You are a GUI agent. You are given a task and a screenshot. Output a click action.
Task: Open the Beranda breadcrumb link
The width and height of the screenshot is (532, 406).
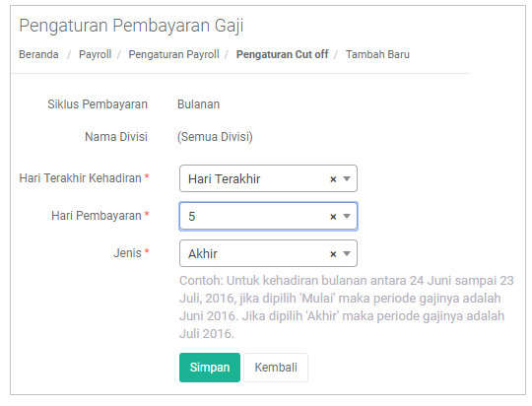click(x=38, y=54)
